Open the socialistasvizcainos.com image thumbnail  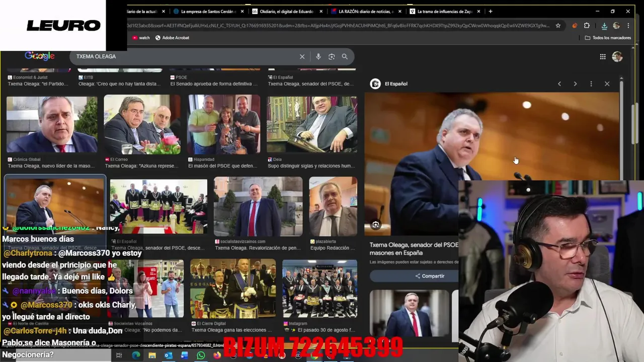pos(258,206)
